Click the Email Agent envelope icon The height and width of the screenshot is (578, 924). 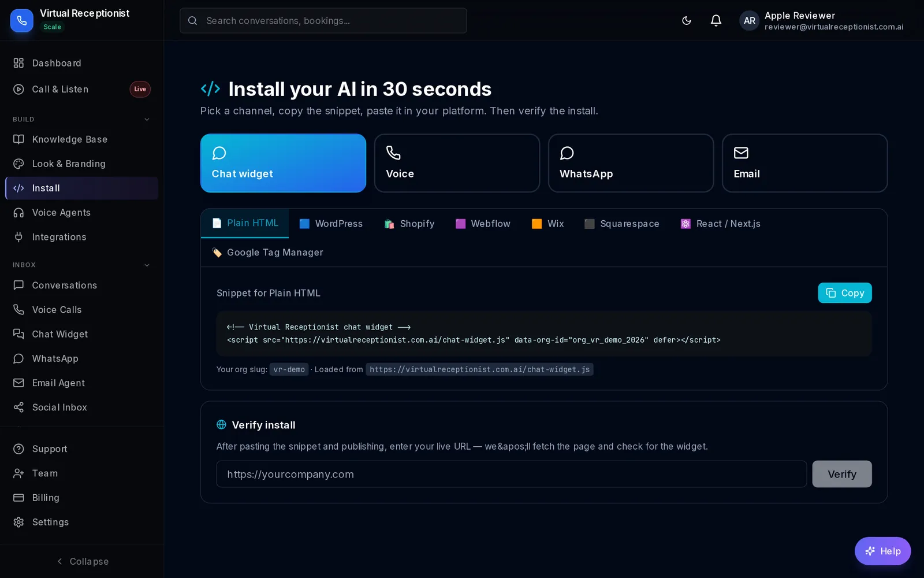coord(18,383)
